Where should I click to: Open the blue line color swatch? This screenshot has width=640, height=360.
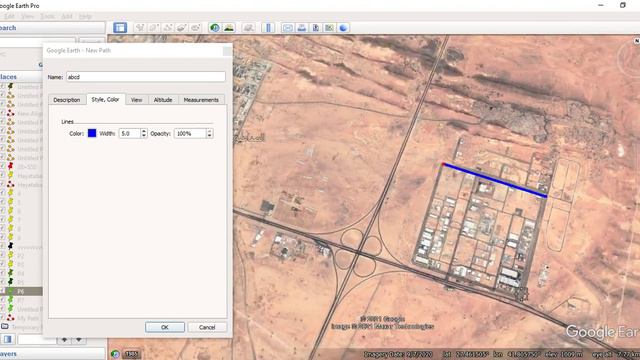92,133
